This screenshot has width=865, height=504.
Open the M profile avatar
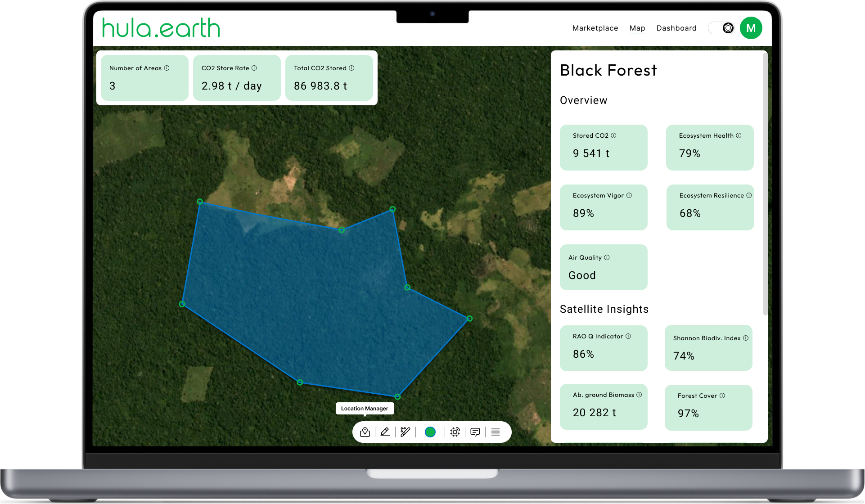[x=751, y=27]
